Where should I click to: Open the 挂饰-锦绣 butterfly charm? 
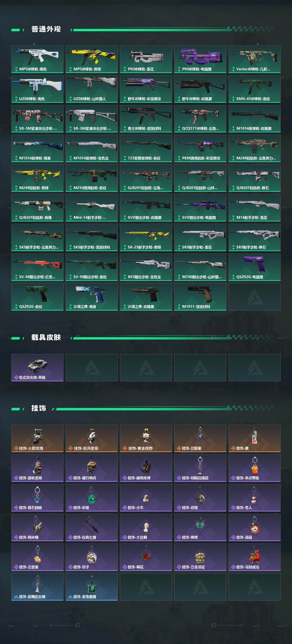point(200,528)
